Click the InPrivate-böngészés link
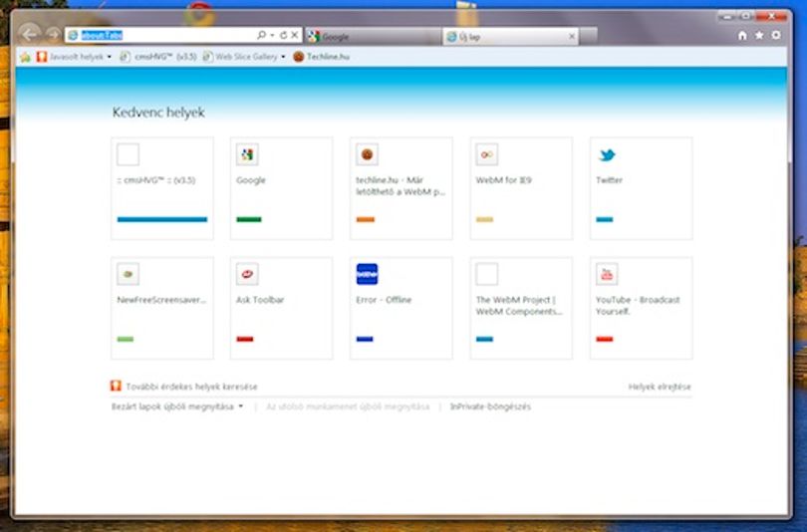This screenshot has height=532, width=807. pyautogui.click(x=490, y=406)
